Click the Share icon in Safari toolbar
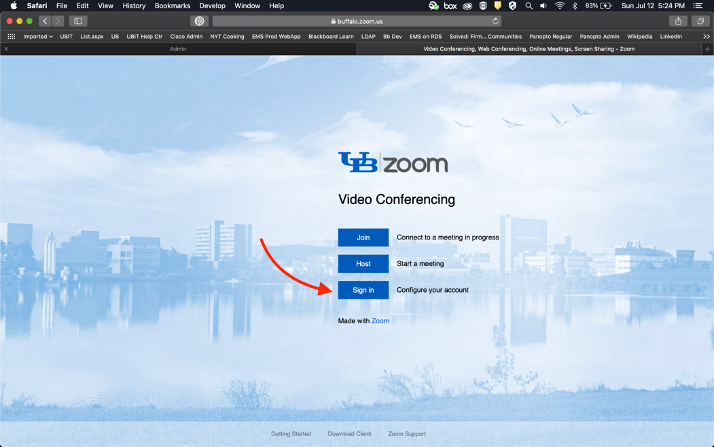The image size is (714, 447). coord(679,21)
